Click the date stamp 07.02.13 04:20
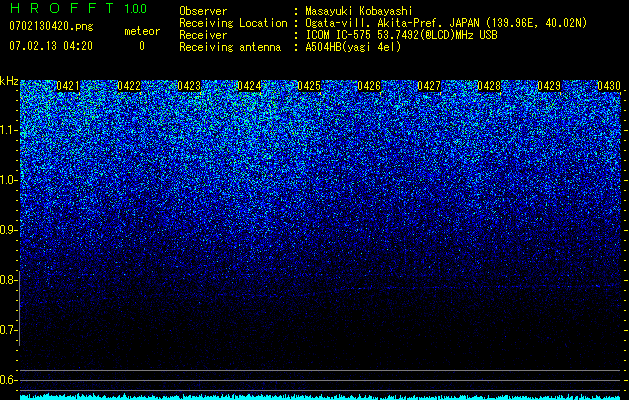This screenshot has height=400, width=629. coord(51,46)
